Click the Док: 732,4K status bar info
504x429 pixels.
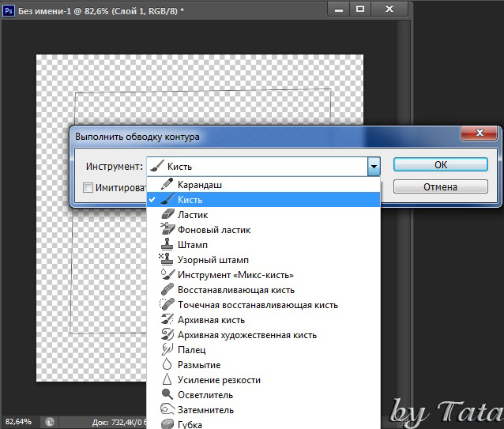[119, 422]
